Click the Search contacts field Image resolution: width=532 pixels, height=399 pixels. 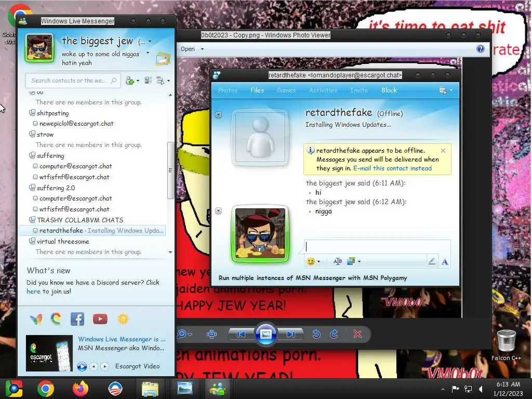[73, 81]
